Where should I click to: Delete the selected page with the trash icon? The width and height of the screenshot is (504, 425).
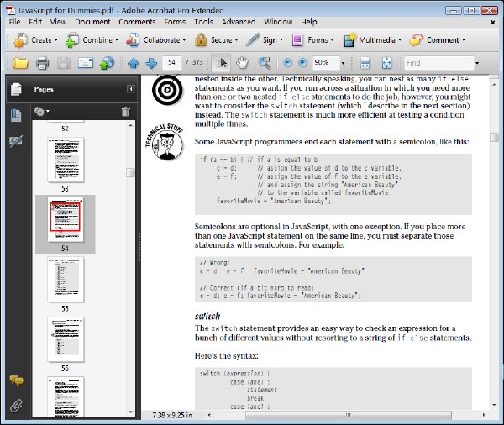point(126,112)
